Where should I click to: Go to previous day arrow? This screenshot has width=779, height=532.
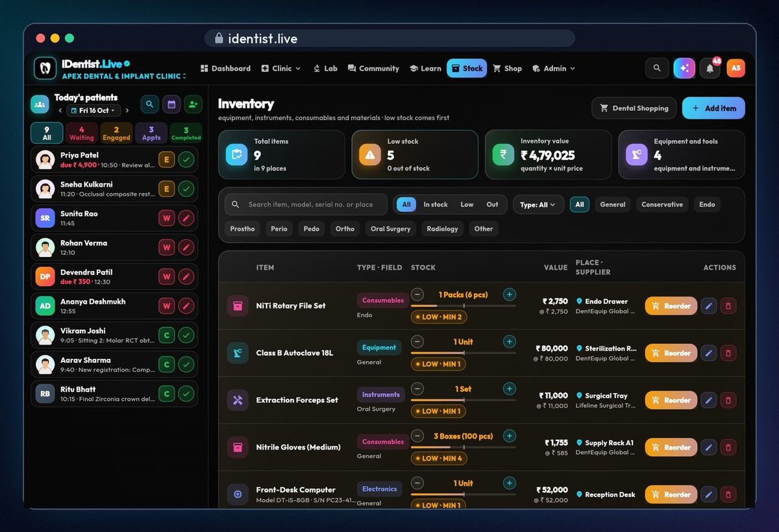tap(60, 111)
